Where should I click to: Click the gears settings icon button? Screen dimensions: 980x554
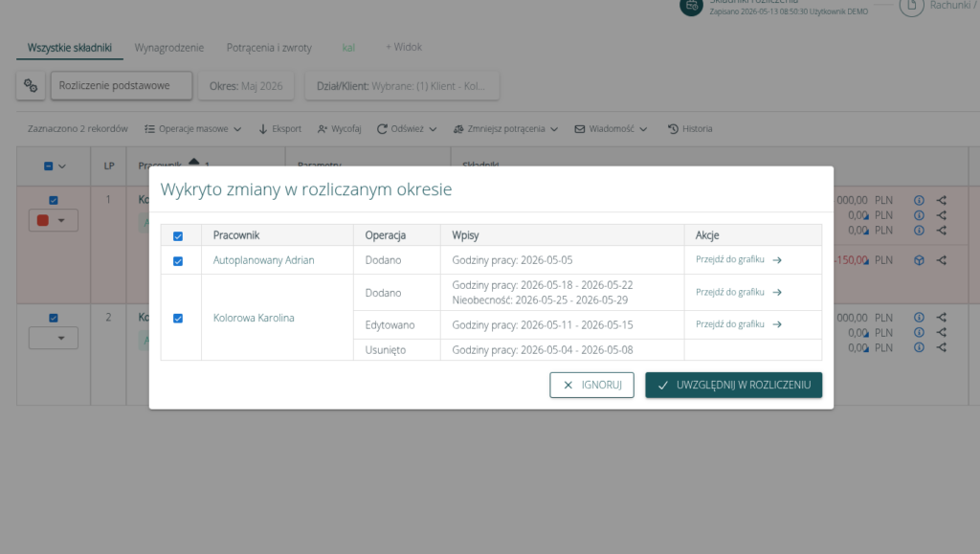(31, 85)
